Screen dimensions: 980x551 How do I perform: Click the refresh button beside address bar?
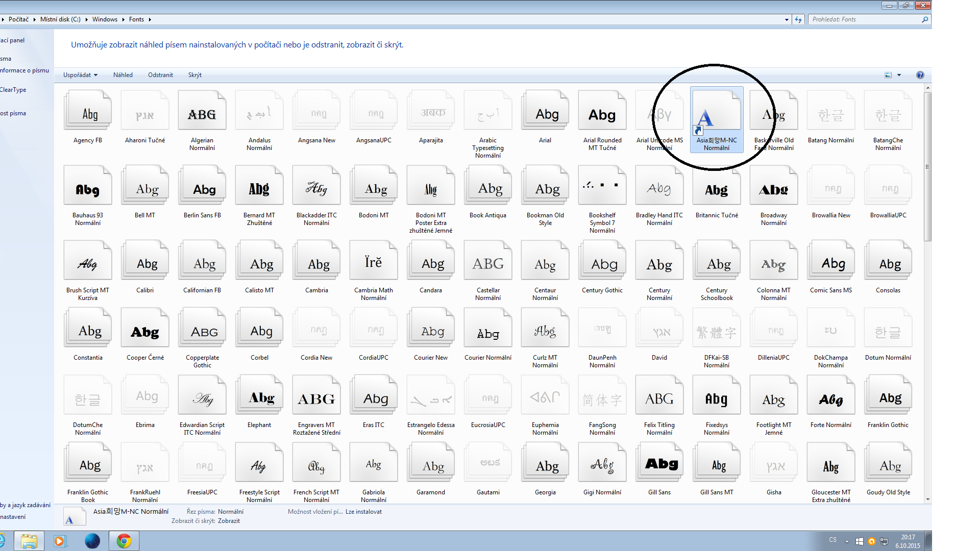point(798,19)
